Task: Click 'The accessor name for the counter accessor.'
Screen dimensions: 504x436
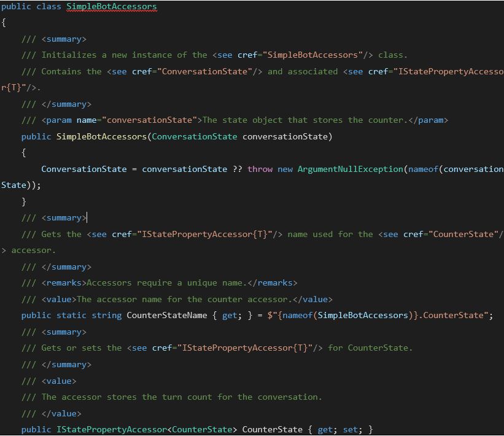Action: pos(185,299)
